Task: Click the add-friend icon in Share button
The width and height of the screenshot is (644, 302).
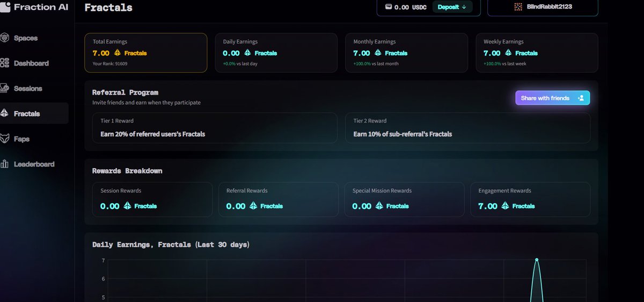Action: 581,98
